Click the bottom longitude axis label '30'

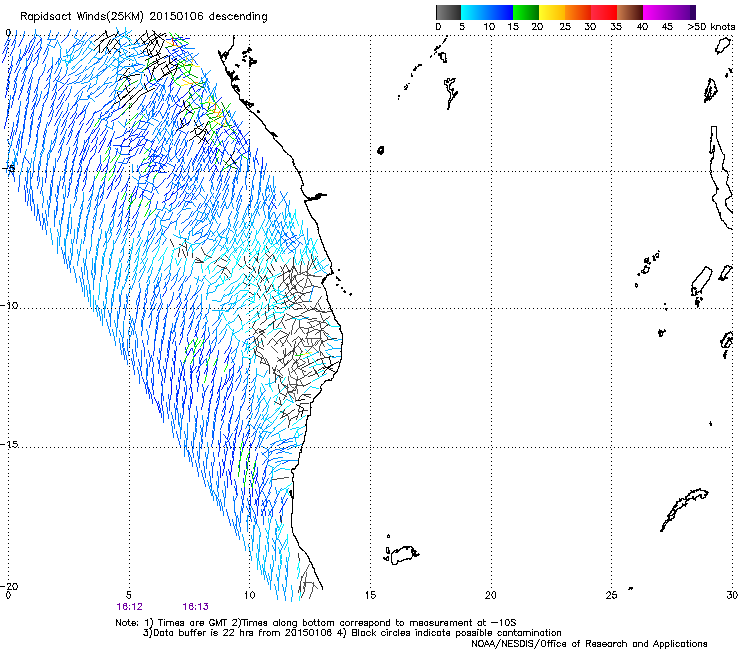point(732,595)
